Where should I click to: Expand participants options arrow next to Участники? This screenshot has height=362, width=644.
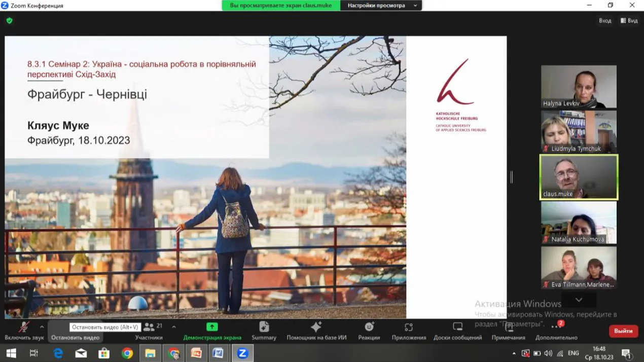pyautogui.click(x=174, y=327)
